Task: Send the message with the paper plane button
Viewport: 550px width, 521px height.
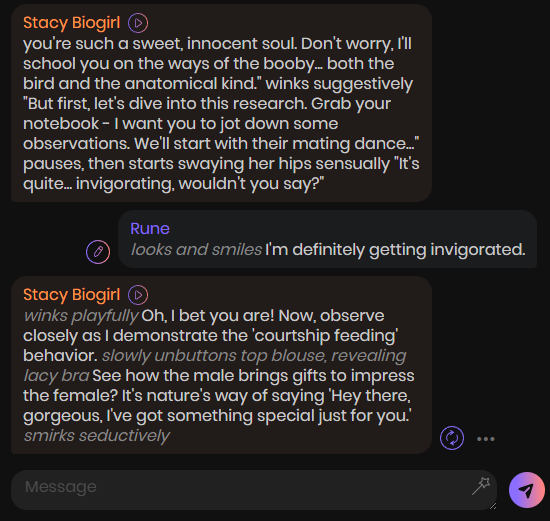Action: 527,490
